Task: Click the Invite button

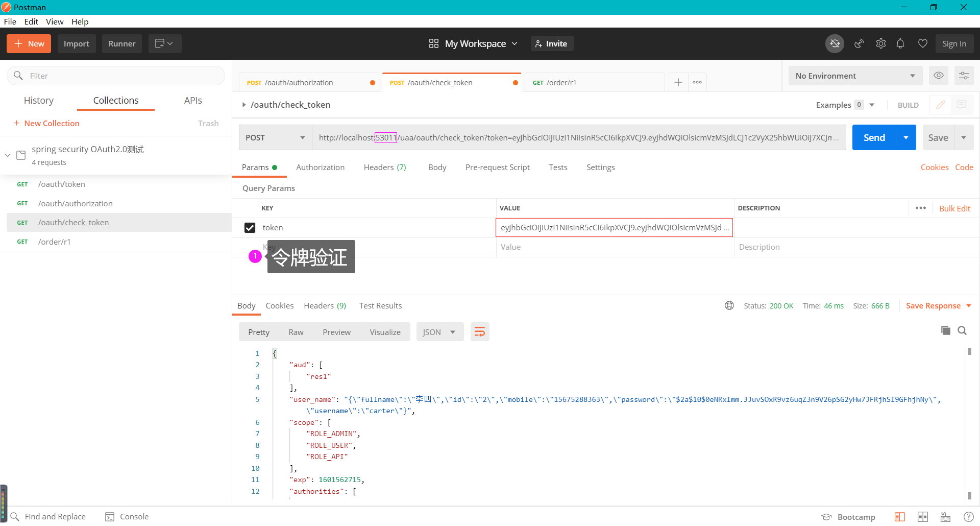Action: (x=552, y=44)
